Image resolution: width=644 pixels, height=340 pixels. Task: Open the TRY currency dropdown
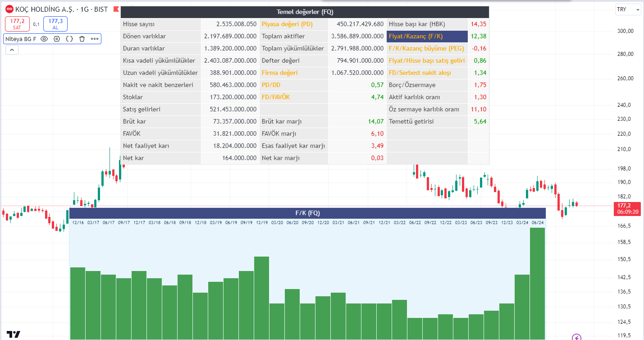tap(628, 9)
